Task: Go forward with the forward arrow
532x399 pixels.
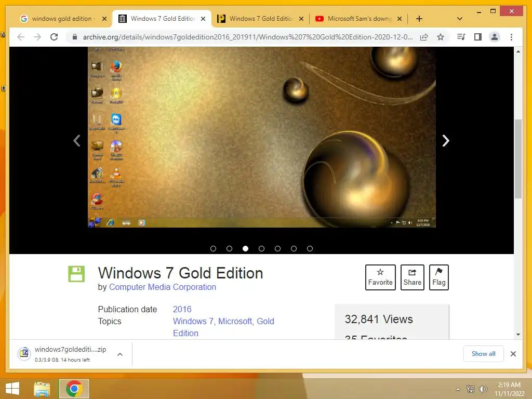Action: click(37, 37)
